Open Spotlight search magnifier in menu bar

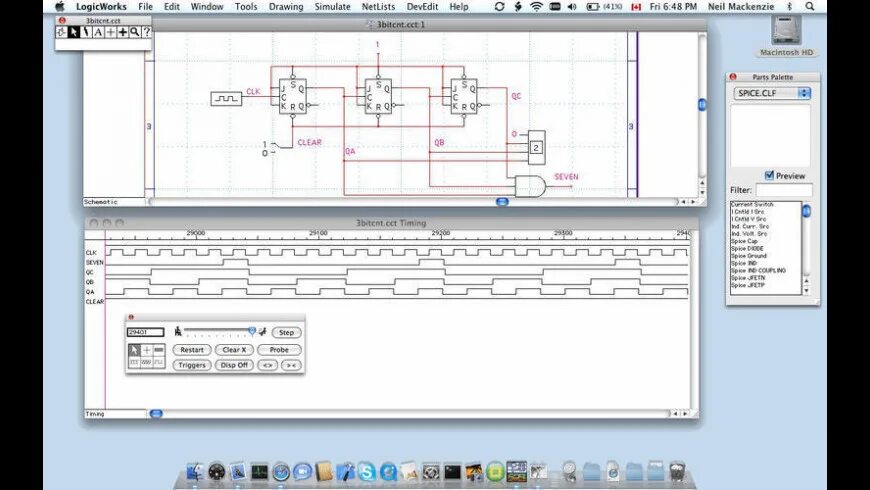pyautogui.click(x=810, y=7)
